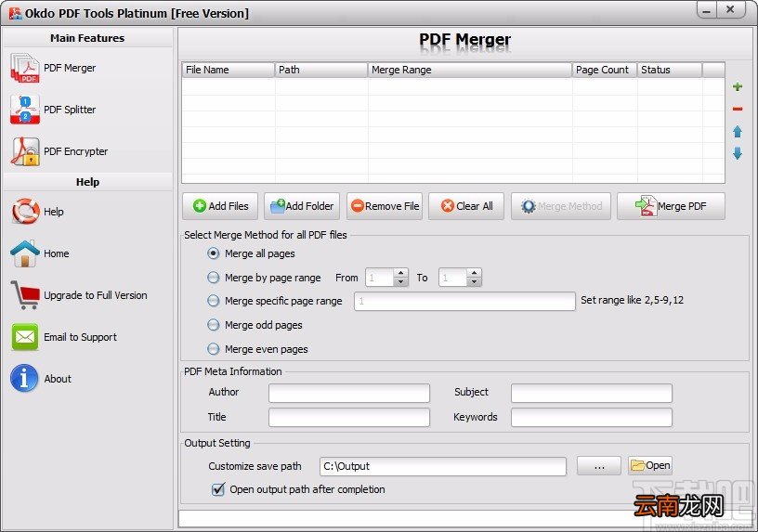Screen dimensions: 758x532
Task: Click Add Folder button
Action: [302, 206]
